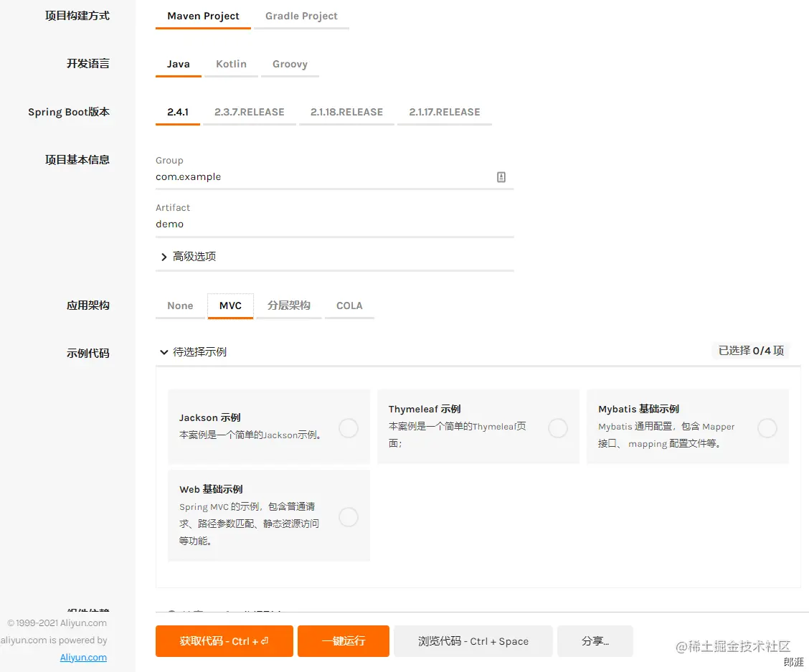Click the 获取代码 - Ctrl + Enter button

point(224,641)
